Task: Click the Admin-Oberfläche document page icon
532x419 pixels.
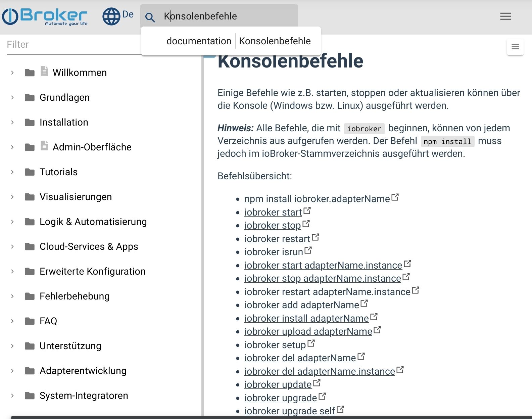Action: pyautogui.click(x=44, y=146)
